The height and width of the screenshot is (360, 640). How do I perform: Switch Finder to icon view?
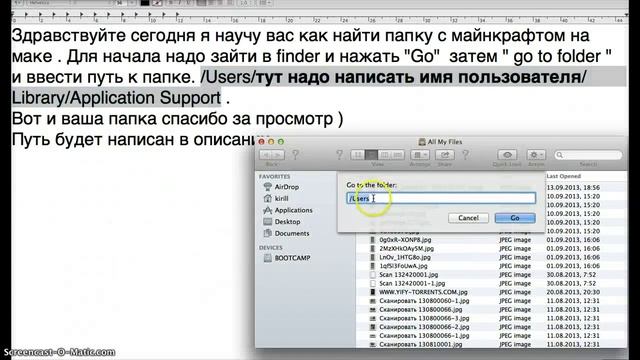pyautogui.click(x=358, y=155)
